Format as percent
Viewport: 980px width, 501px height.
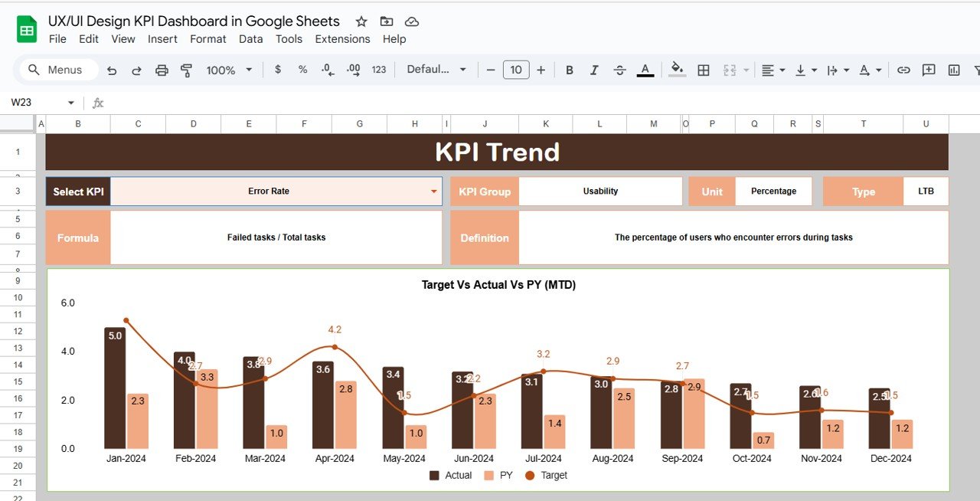tap(302, 70)
